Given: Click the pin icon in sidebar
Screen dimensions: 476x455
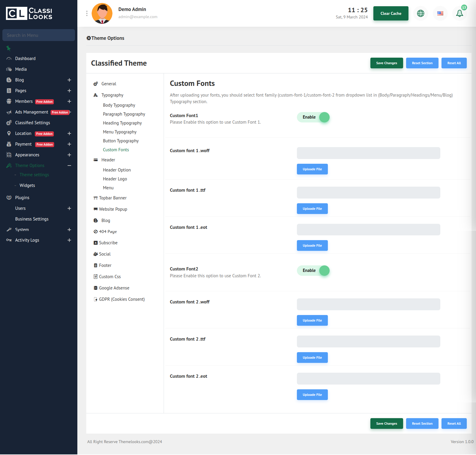Looking at the screenshot, I should point(8,48).
